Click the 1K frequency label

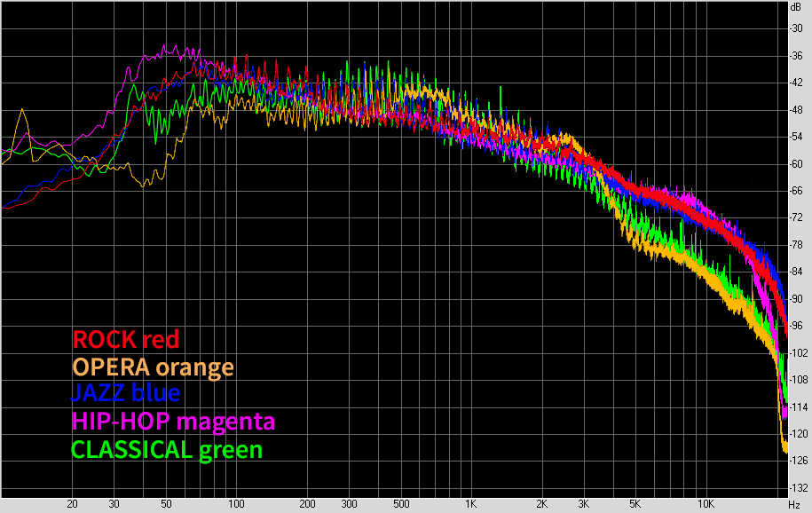click(x=470, y=503)
